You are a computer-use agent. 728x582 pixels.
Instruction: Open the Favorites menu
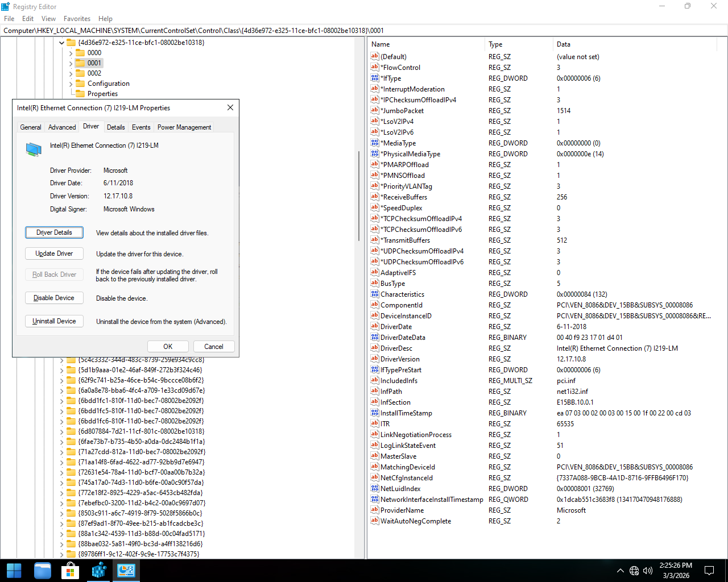(x=77, y=19)
